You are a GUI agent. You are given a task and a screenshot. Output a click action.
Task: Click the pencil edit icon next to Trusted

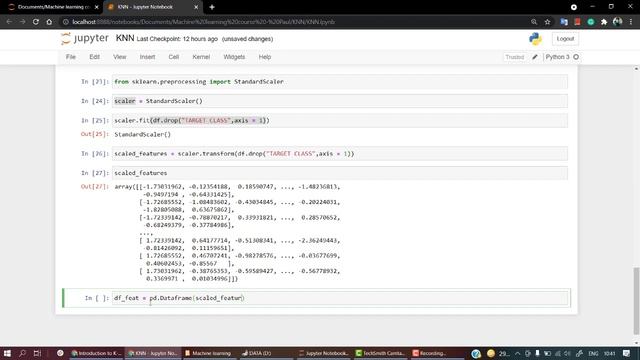pyautogui.click(x=535, y=57)
